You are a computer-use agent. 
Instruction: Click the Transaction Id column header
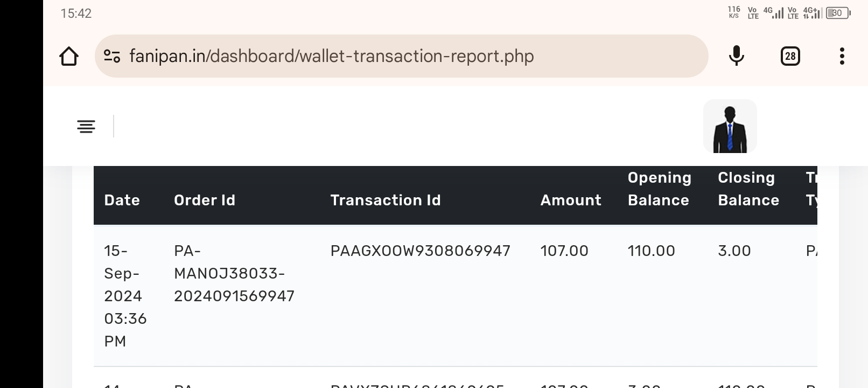click(x=386, y=200)
